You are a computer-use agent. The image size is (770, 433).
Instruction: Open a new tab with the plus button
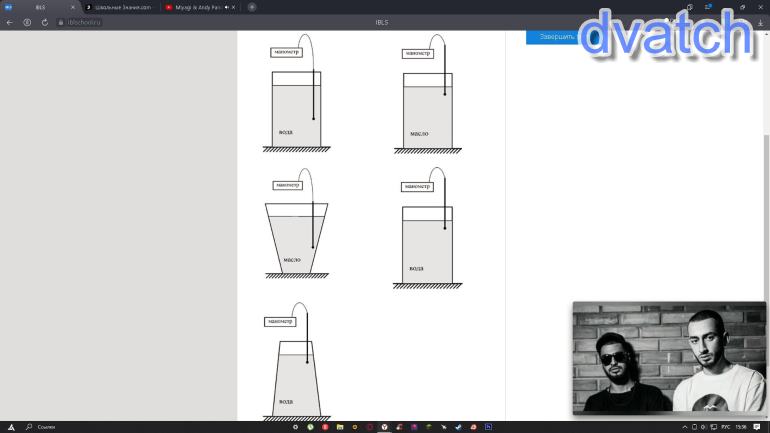coord(251,7)
